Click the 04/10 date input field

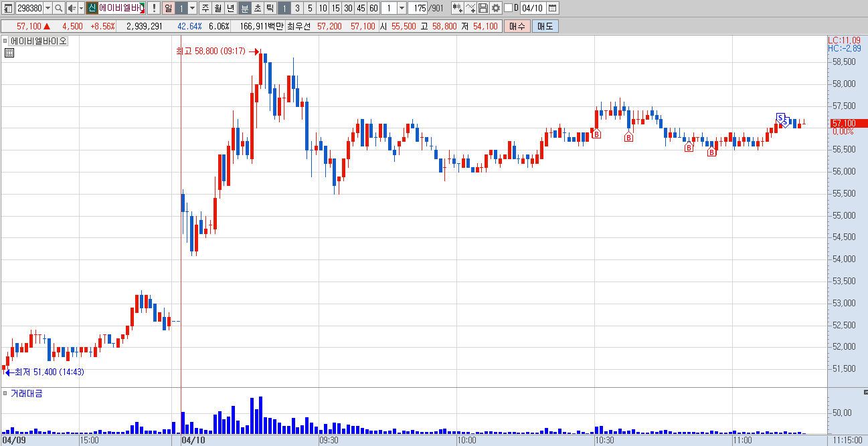pos(533,8)
